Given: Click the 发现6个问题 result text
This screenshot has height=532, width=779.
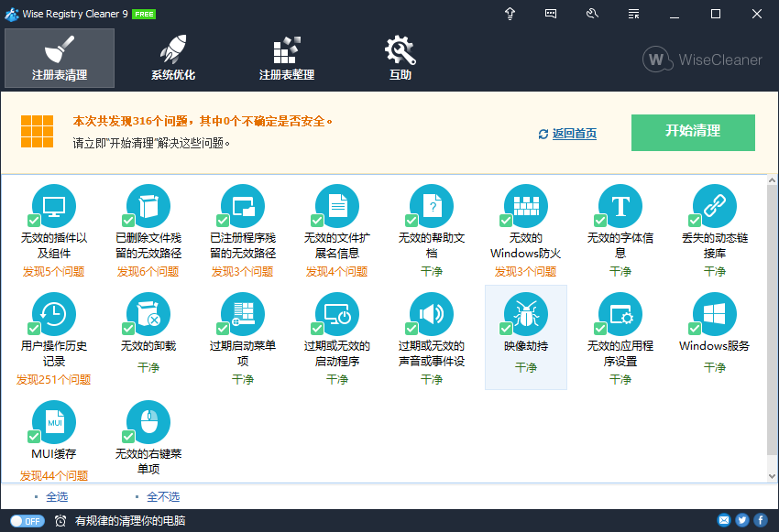Looking at the screenshot, I should 148,271.
